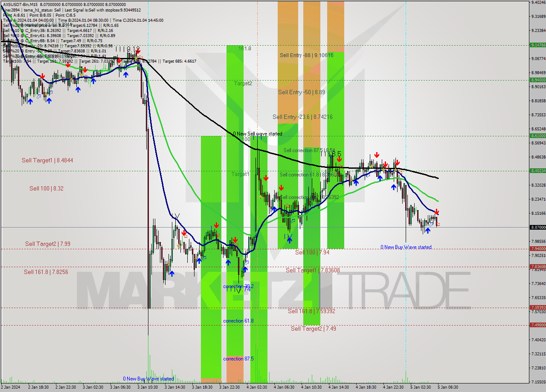The height and width of the screenshot is (392, 546).
Task: Click the 'Sell 100 | 8.32' label
Action: tap(46, 188)
